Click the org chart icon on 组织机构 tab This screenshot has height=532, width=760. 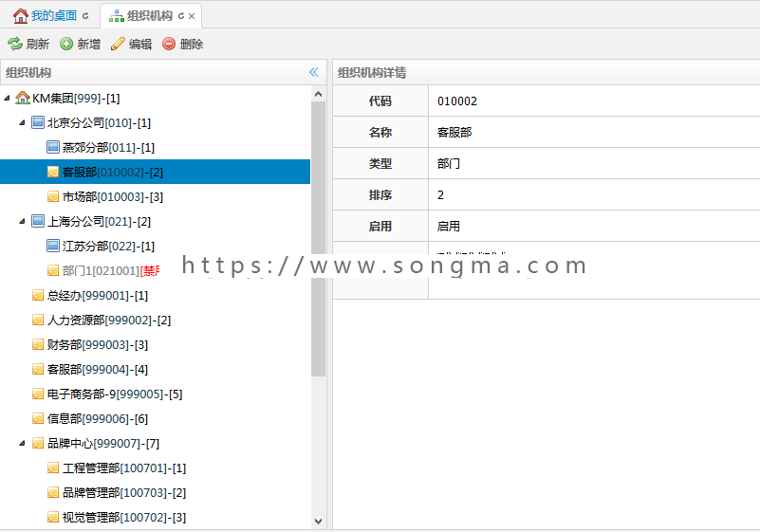click(117, 16)
